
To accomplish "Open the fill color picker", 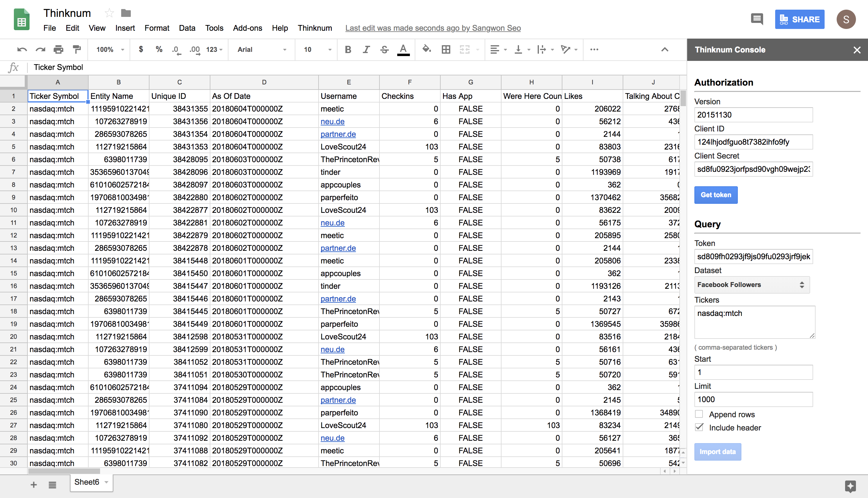I will 426,50.
